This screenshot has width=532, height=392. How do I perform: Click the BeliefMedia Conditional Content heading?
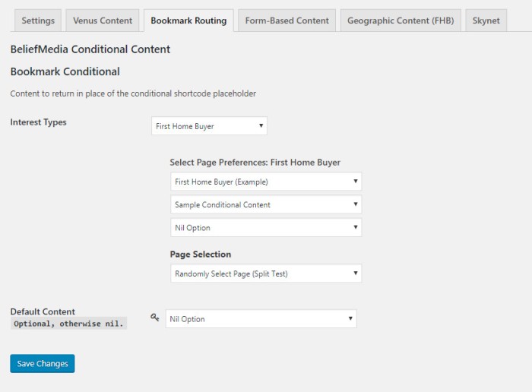[x=90, y=49]
